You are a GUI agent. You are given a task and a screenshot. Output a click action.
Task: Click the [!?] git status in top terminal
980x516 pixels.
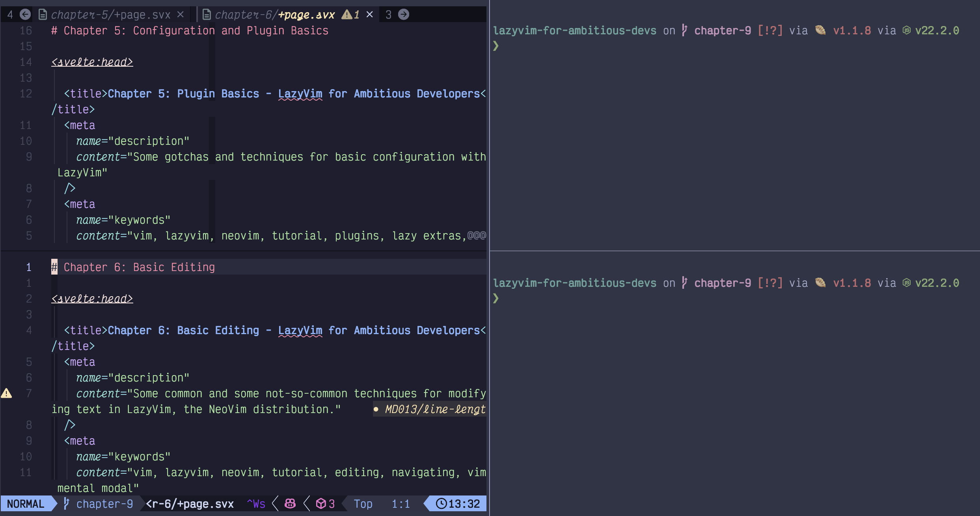(x=770, y=30)
